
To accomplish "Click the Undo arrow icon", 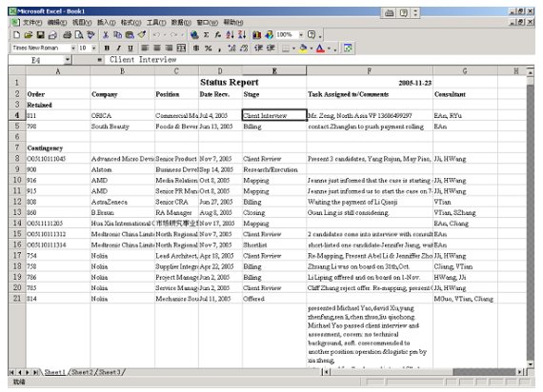I will tap(156, 35).
